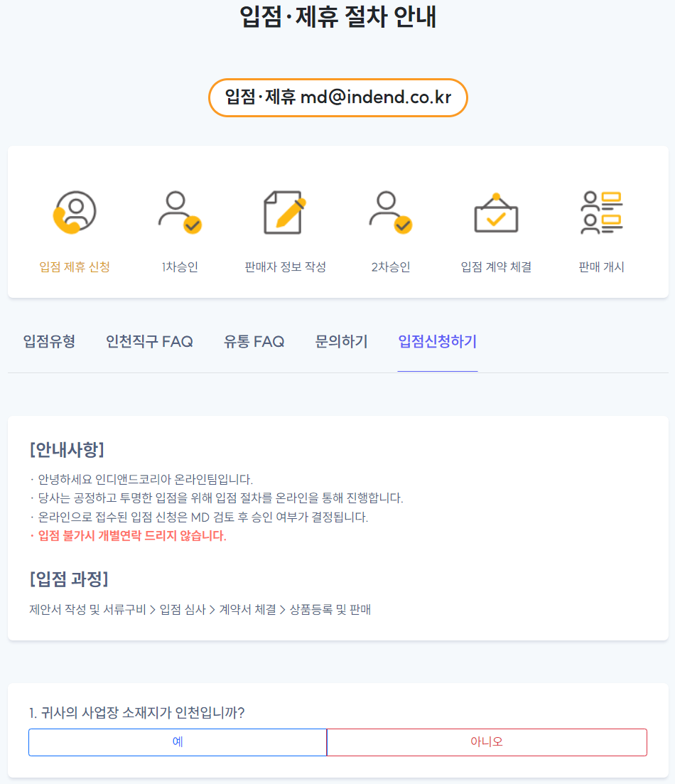Screen dimensions: 675x784
Task: Click the line 안녕하세요 인디앤드코리아 온라인팀입니다
Action: pos(141,480)
